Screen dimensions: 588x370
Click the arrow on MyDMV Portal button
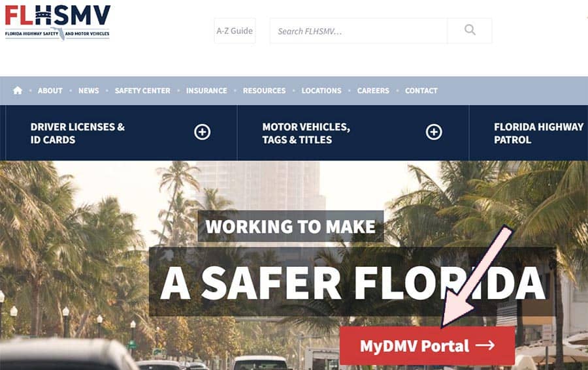click(485, 345)
